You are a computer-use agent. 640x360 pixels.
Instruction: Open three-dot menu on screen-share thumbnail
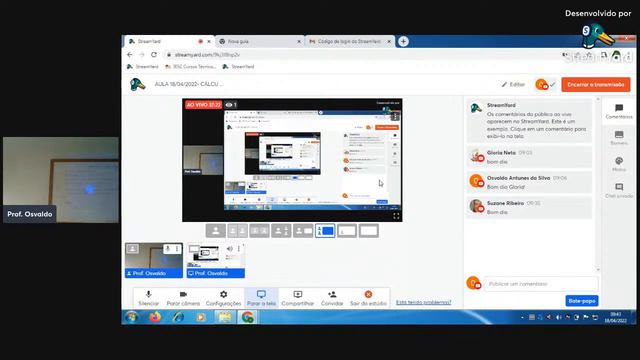click(x=239, y=249)
